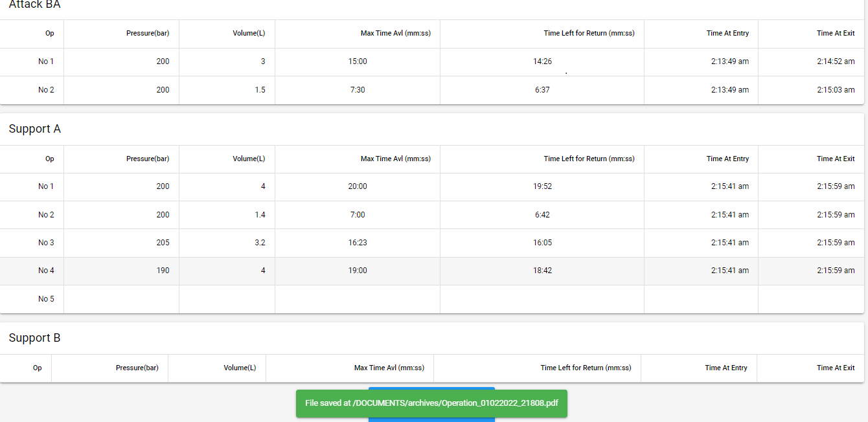This screenshot has height=422, width=868.
Task: Click the file saved notification toast
Action: (x=431, y=403)
